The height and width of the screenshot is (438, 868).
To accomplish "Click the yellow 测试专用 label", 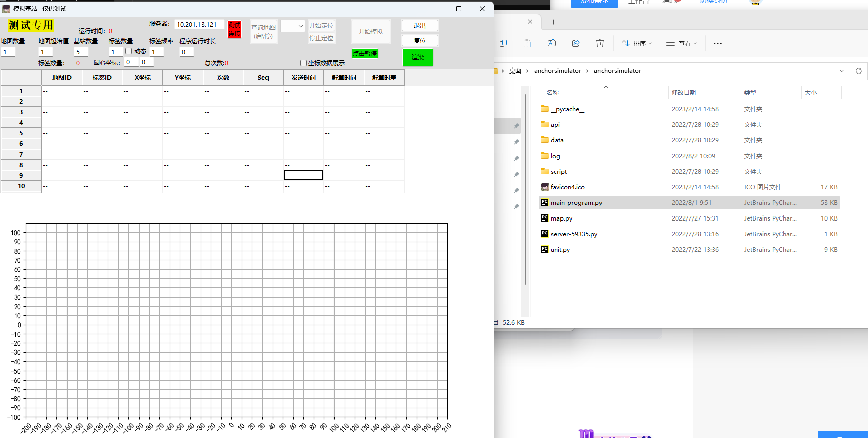I will pos(31,25).
